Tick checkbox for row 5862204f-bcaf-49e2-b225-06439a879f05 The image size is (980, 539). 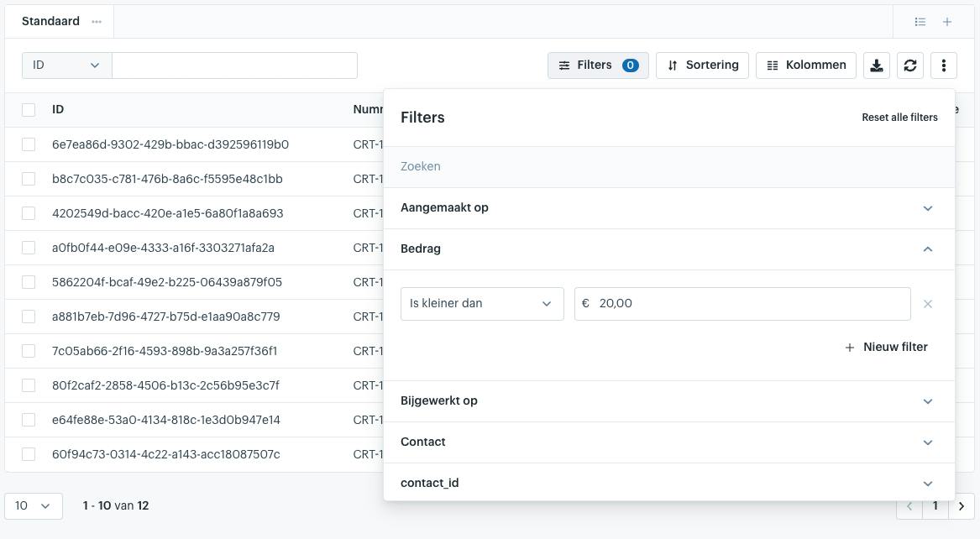pos(29,282)
